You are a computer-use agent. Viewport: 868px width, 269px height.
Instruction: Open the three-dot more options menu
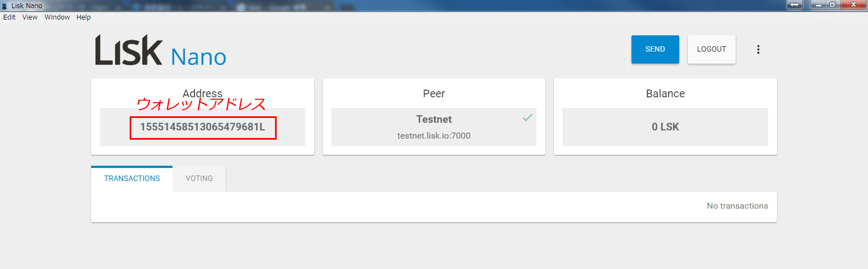pos(758,49)
